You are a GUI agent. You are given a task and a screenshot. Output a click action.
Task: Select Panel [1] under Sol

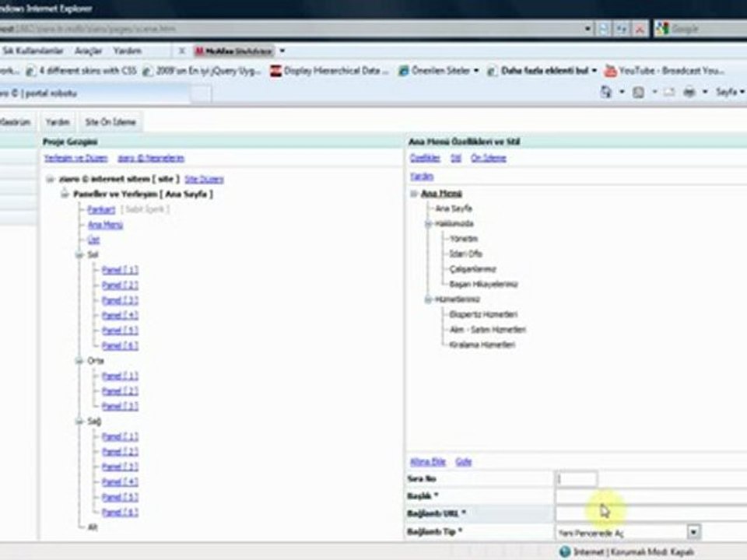tap(120, 270)
